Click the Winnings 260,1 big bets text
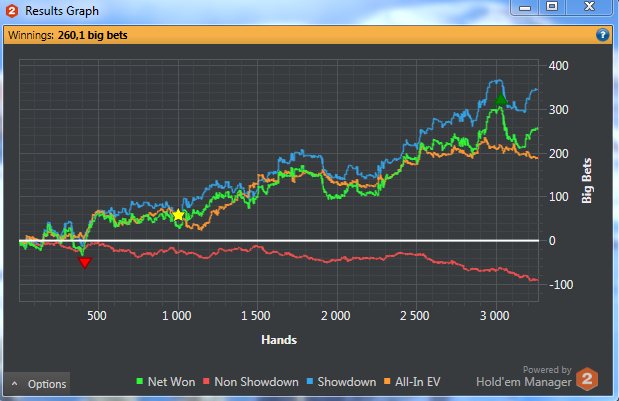The image size is (619, 401). point(68,35)
